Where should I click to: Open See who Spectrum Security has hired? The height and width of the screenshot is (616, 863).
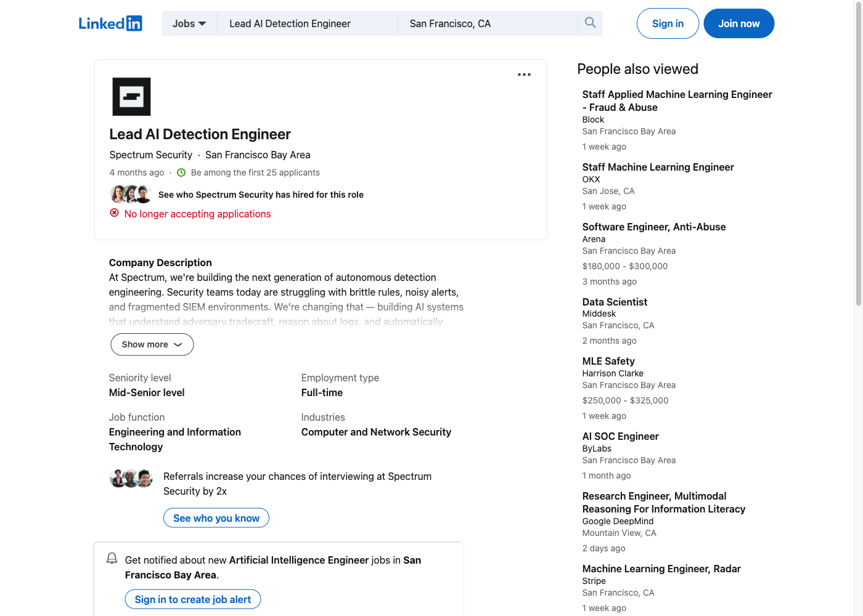(x=261, y=195)
